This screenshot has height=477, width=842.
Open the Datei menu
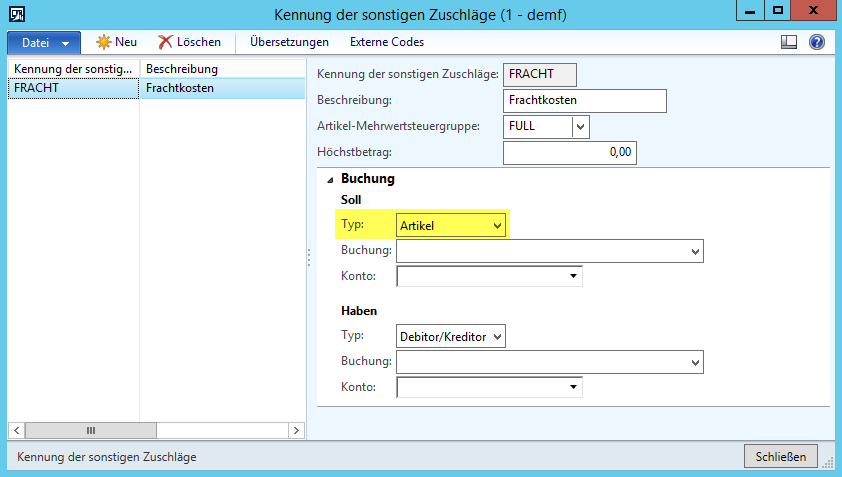[x=44, y=43]
